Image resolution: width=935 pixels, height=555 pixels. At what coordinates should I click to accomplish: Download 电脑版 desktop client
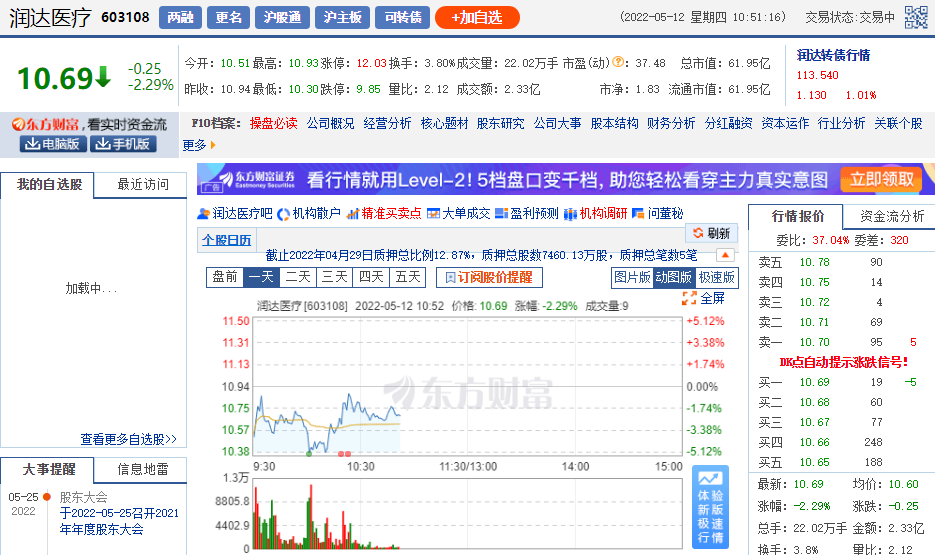point(53,144)
